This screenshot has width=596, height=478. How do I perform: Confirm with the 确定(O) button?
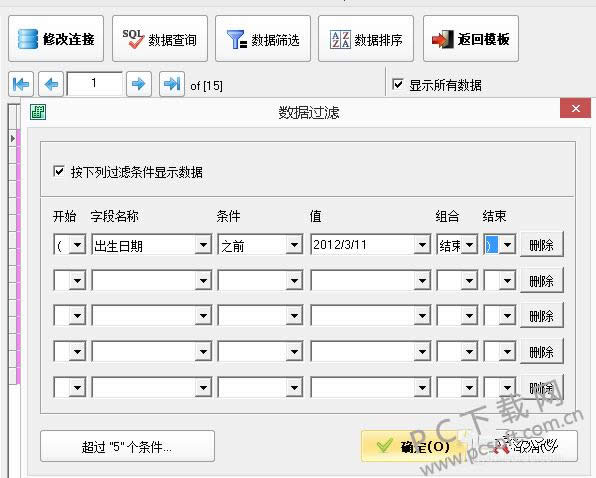[x=414, y=446]
